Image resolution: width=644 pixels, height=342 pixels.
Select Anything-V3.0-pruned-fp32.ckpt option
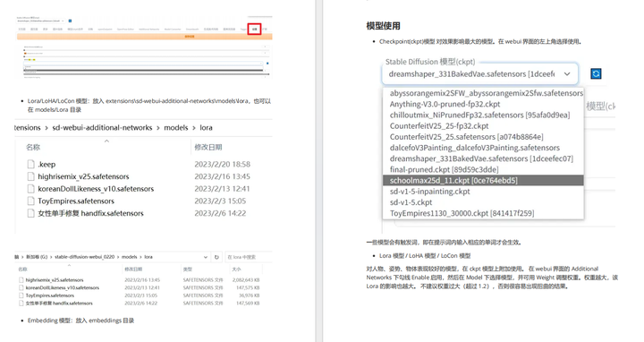(483, 104)
